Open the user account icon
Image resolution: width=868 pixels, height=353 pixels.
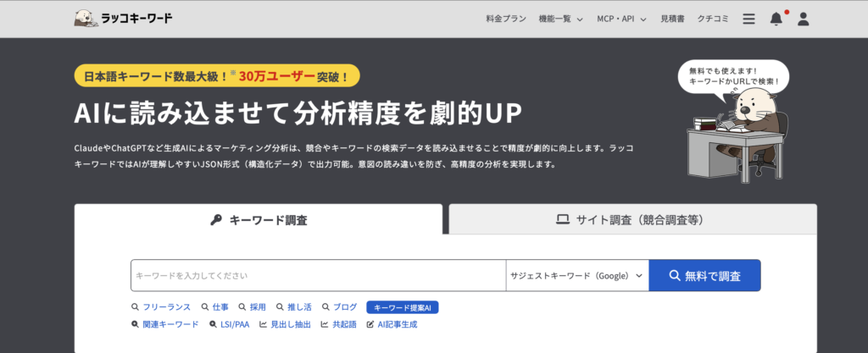tap(804, 19)
